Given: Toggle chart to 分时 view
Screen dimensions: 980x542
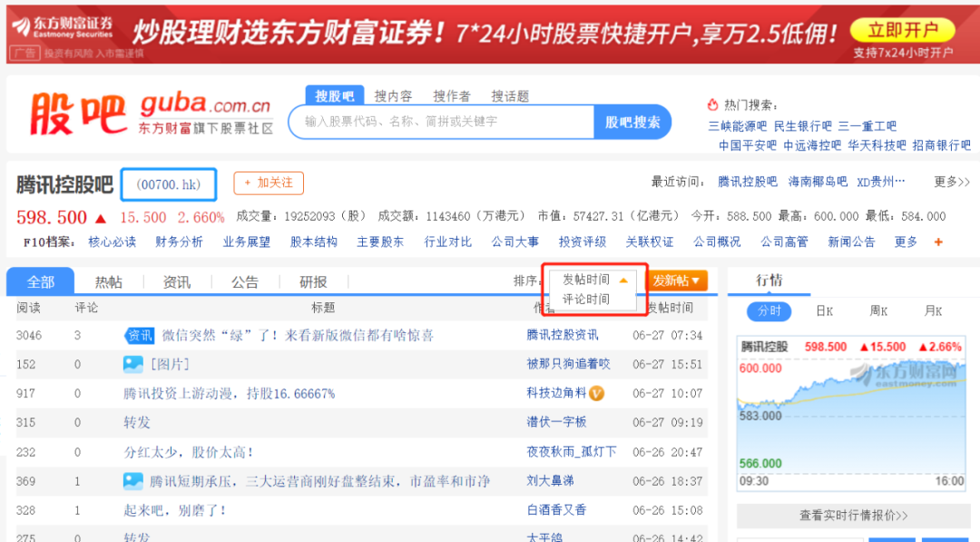Looking at the screenshot, I should (769, 311).
